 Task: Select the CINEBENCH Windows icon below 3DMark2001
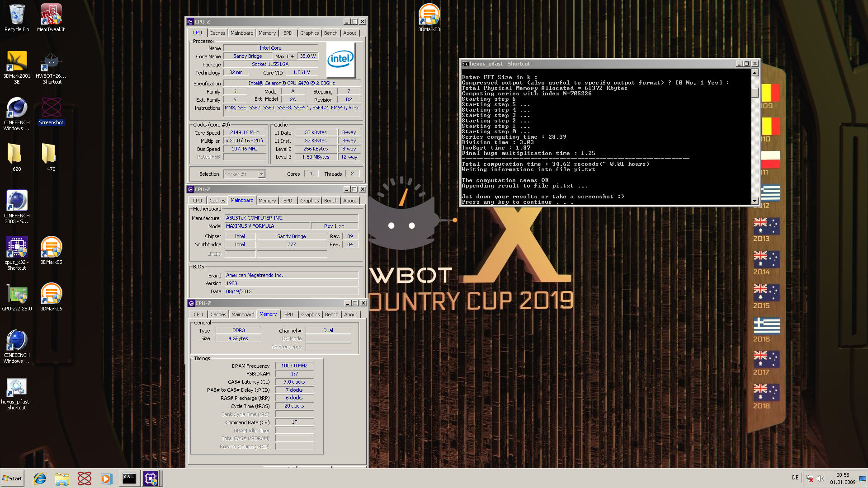[17, 114]
